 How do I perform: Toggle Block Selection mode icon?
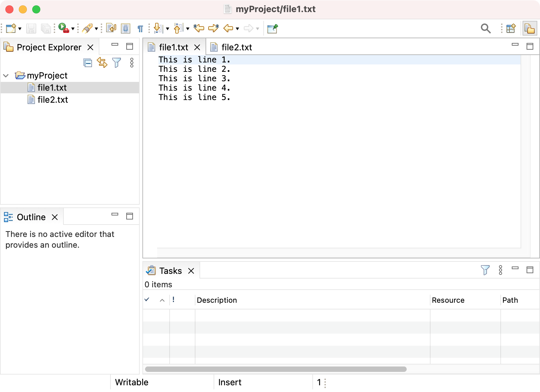tap(126, 29)
